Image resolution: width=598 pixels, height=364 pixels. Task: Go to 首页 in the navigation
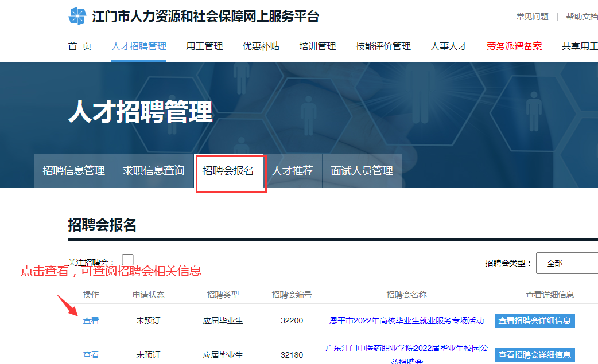click(x=80, y=46)
